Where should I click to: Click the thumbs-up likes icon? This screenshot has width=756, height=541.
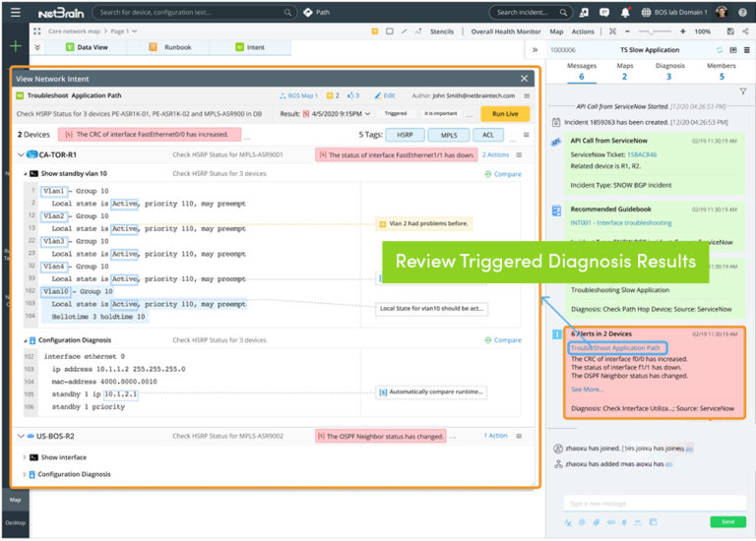(x=352, y=95)
